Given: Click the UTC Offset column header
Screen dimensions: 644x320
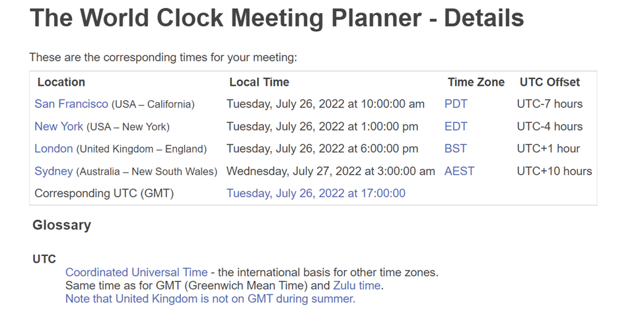Looking at the screenshot, I should click(550, 82).
